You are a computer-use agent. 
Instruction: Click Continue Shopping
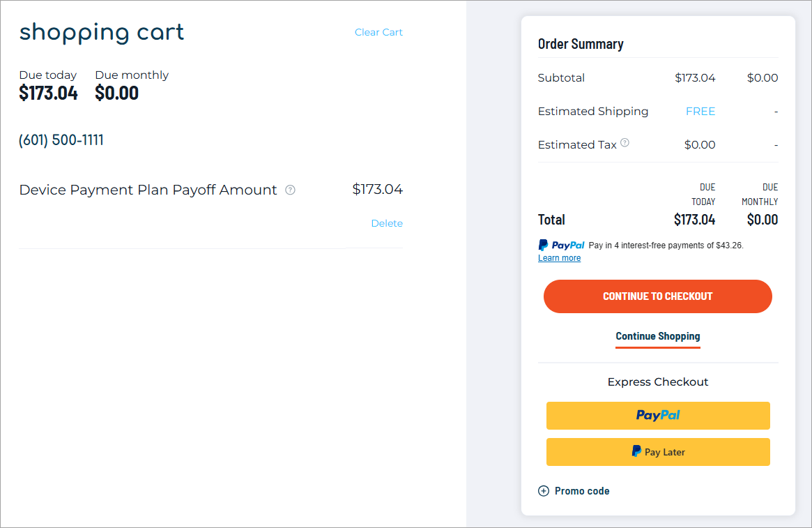657,335
